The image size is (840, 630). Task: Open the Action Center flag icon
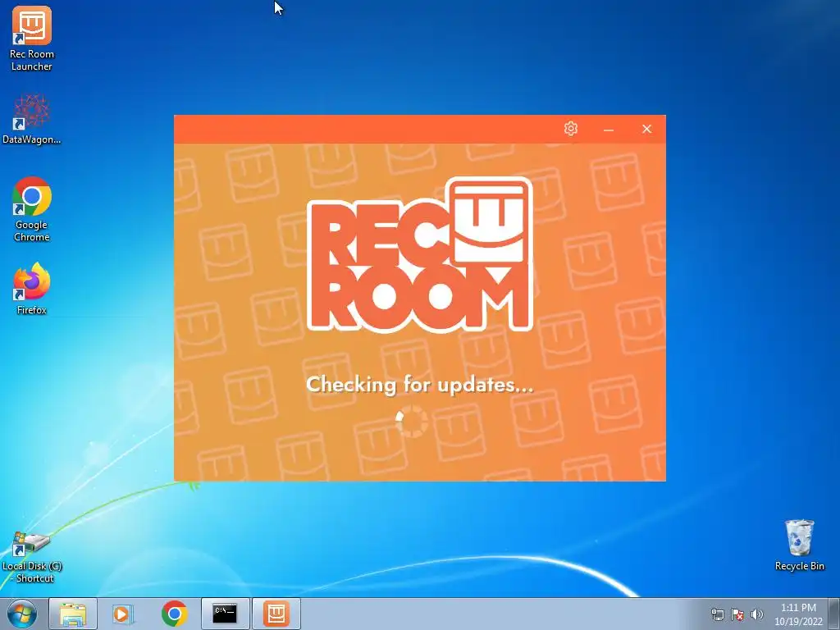pos(737,614)
